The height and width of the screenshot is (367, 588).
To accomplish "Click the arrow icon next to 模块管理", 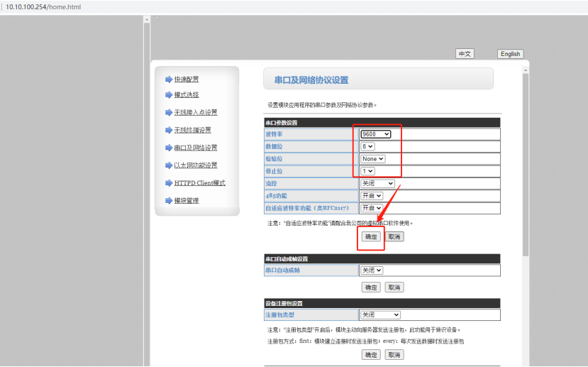I will (x=169, y=201).
